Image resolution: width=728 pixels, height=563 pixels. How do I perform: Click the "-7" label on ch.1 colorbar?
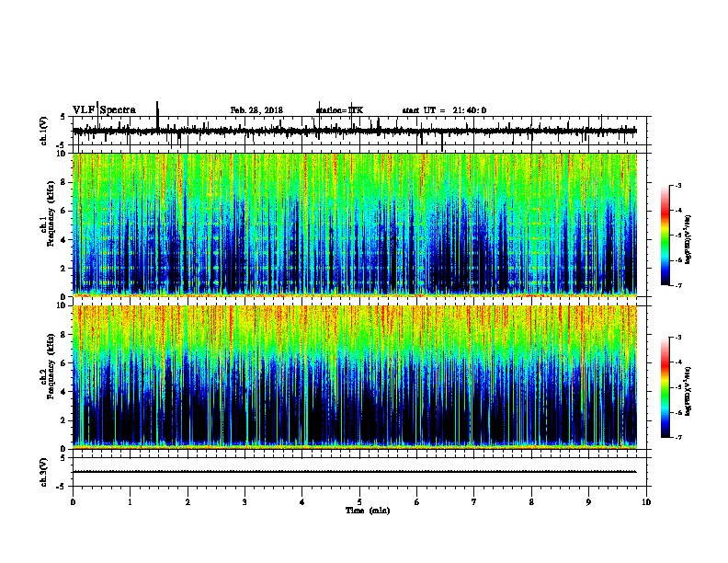[x=678, y=285]
